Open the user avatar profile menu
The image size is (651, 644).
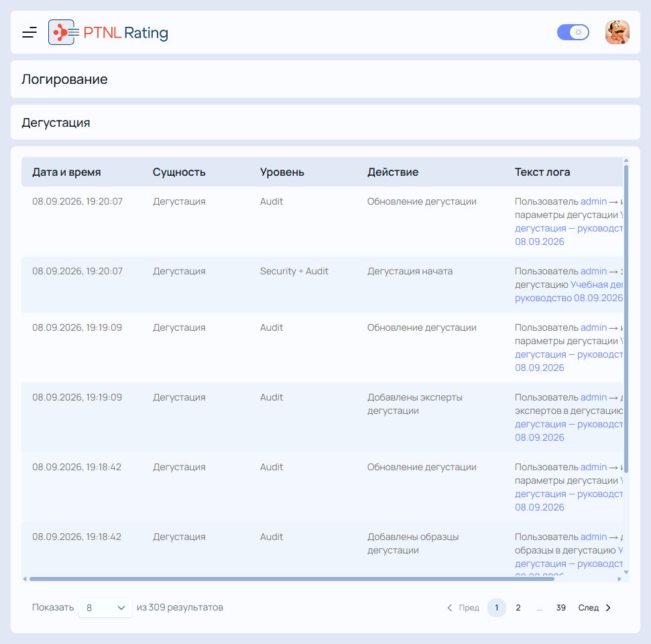click(x=617, y=32)
